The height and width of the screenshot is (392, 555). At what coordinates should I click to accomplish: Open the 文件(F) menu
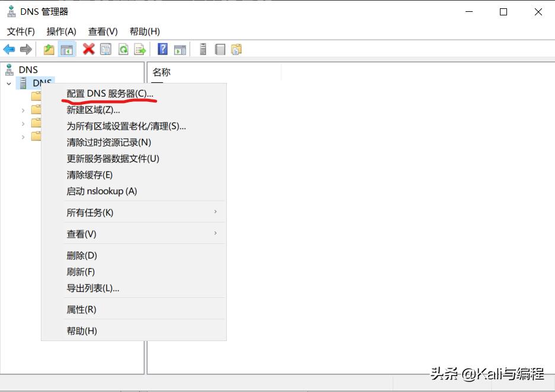pyautogui.click(x=21, y=31)
